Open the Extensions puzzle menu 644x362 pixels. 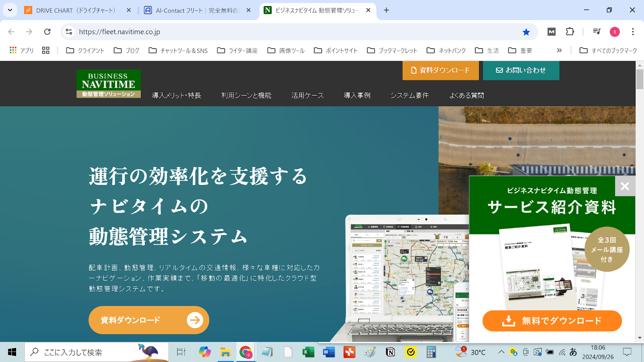(570, 32)
